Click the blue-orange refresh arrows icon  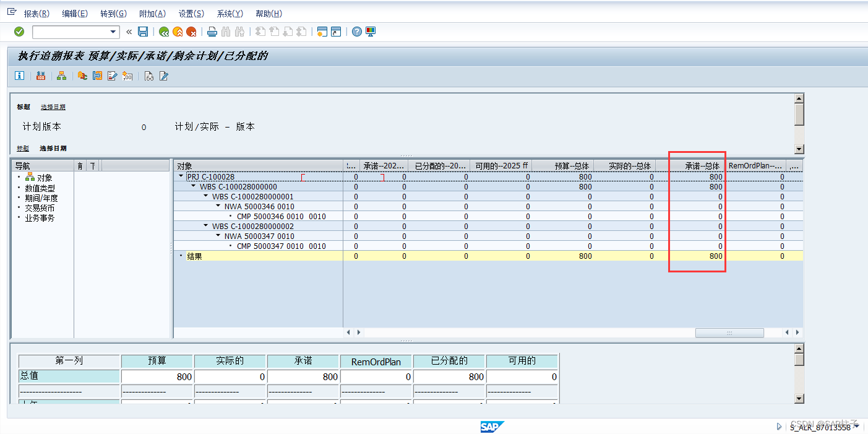tap(97, 76)
